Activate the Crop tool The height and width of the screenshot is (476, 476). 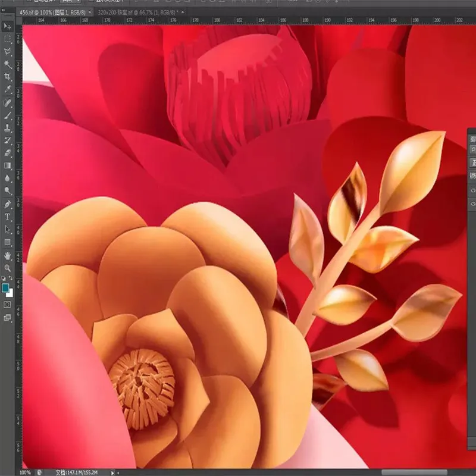pyautogui.click(x=8, y=77)
